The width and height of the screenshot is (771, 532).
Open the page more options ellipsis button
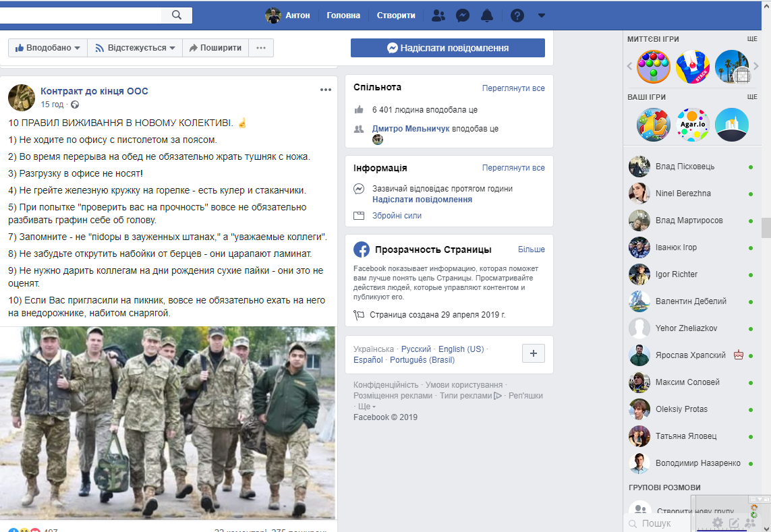pos(261,48)
